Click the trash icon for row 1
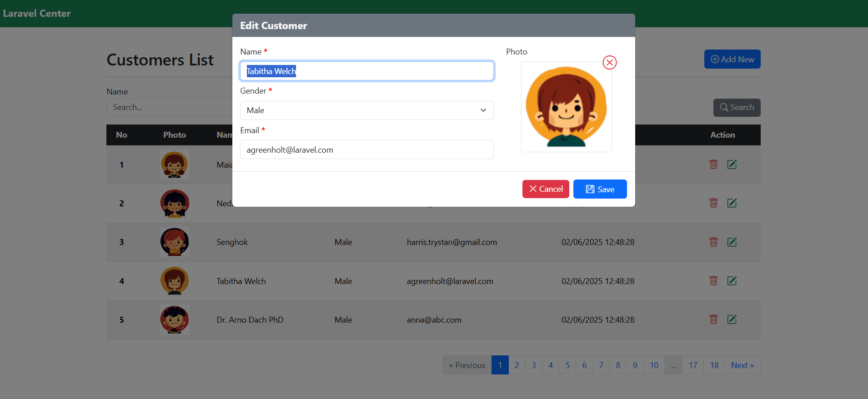Screen dimensions: 868x399 click(713, 165)
